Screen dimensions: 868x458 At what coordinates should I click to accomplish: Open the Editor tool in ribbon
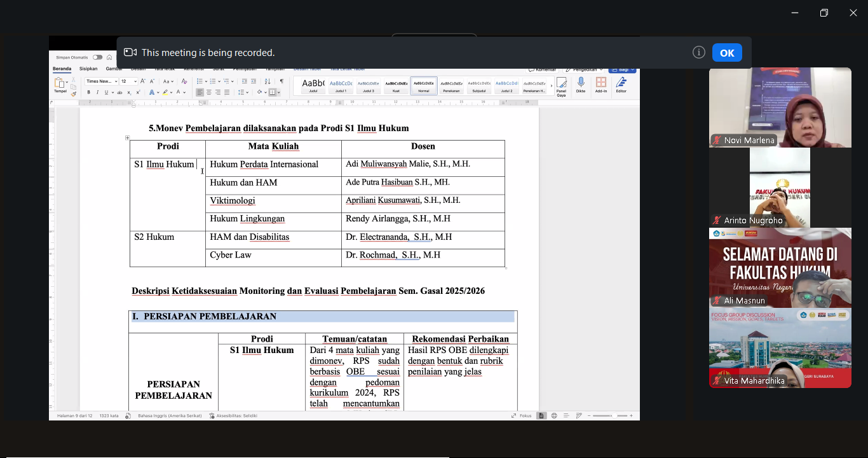point(621,85)
